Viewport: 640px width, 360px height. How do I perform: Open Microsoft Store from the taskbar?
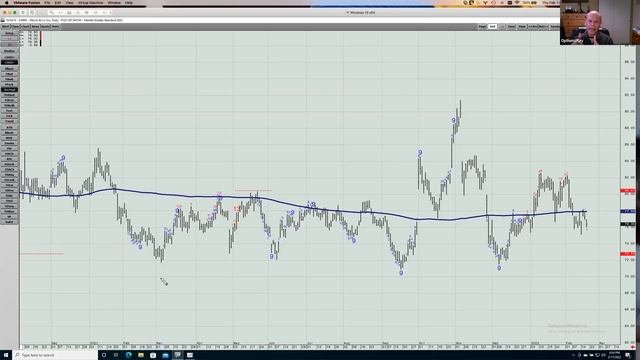(x=153, y=355)
